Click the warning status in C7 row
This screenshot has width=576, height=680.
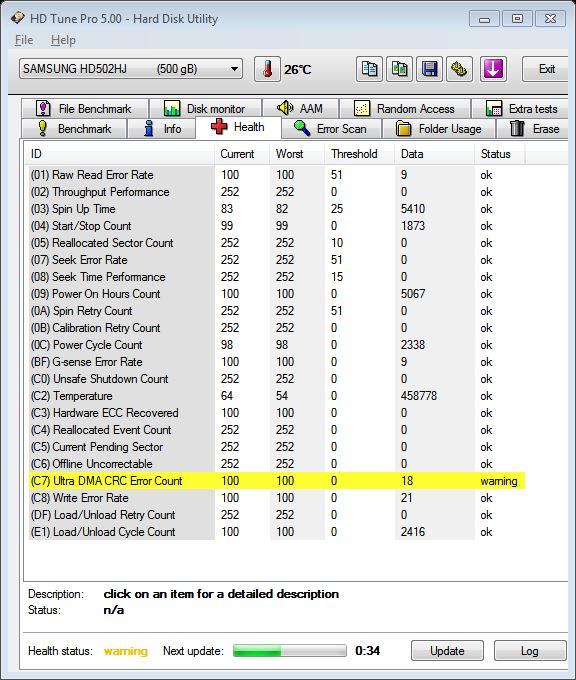[x=499, y=481]
